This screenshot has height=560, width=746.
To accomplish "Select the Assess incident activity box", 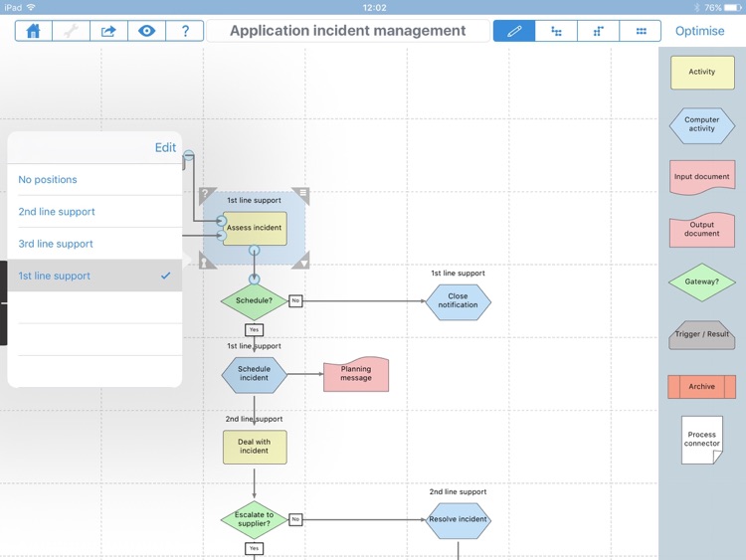I will click(255, 229).
